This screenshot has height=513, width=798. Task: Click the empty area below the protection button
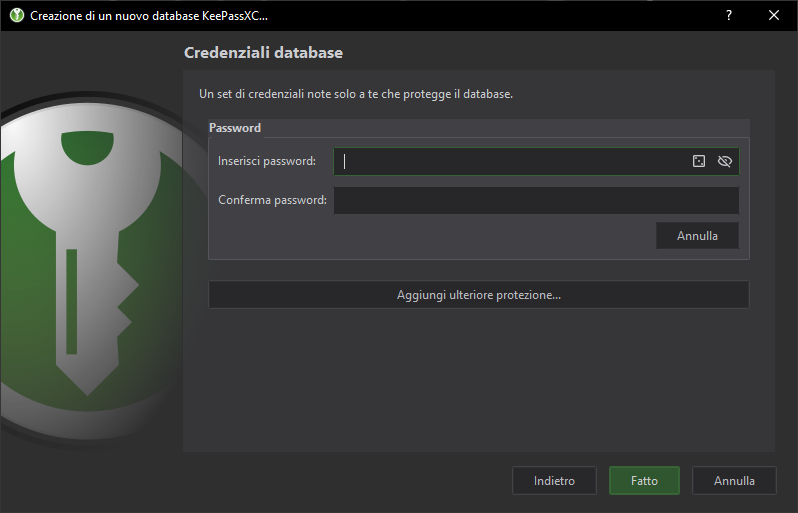point(478,380)
